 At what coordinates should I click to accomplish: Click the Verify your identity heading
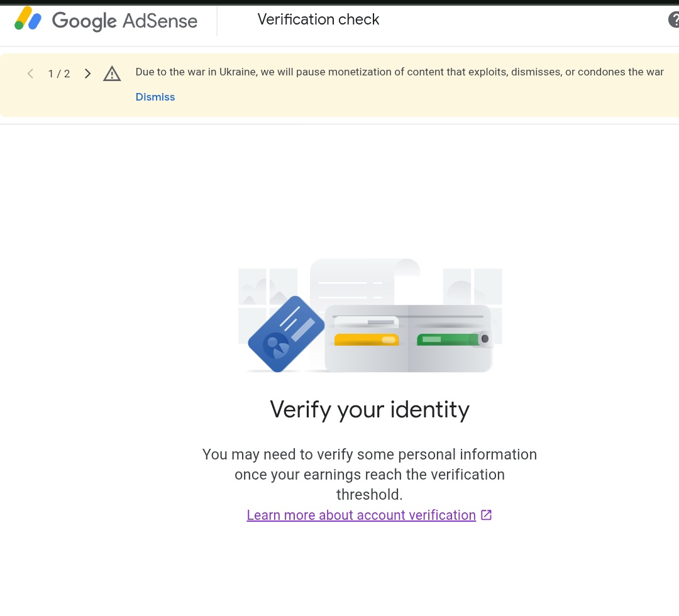tap(370, 409)
